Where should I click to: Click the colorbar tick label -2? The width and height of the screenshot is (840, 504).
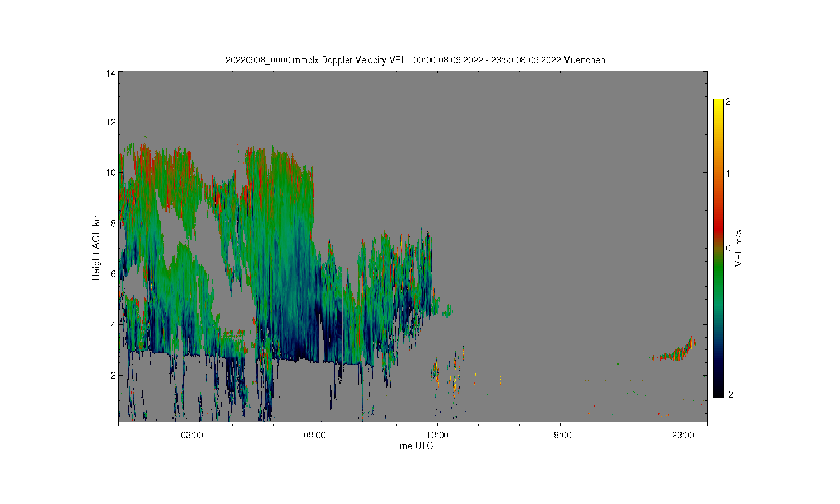tap(730, 395)
